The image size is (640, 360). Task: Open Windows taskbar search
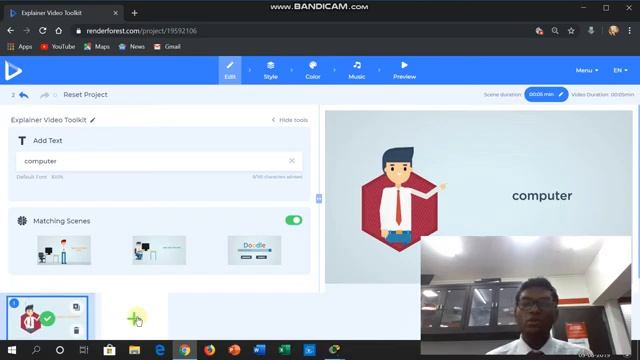(x=36, y=350)
